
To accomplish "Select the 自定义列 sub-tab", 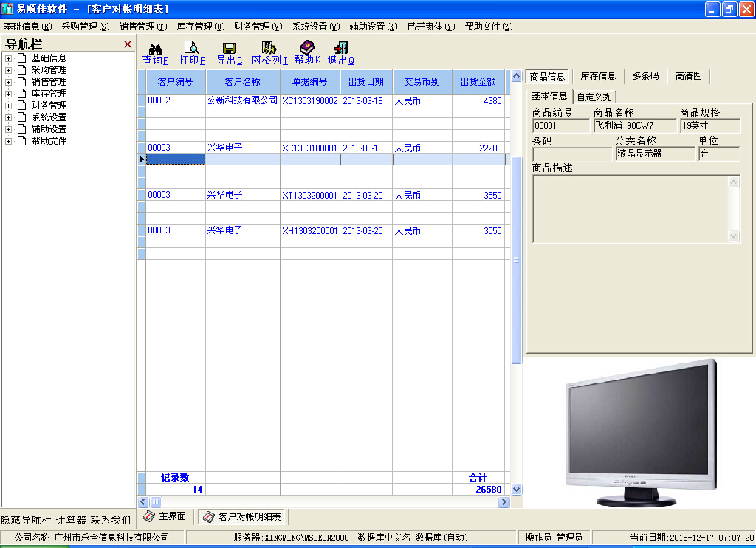I will (594, 97).
